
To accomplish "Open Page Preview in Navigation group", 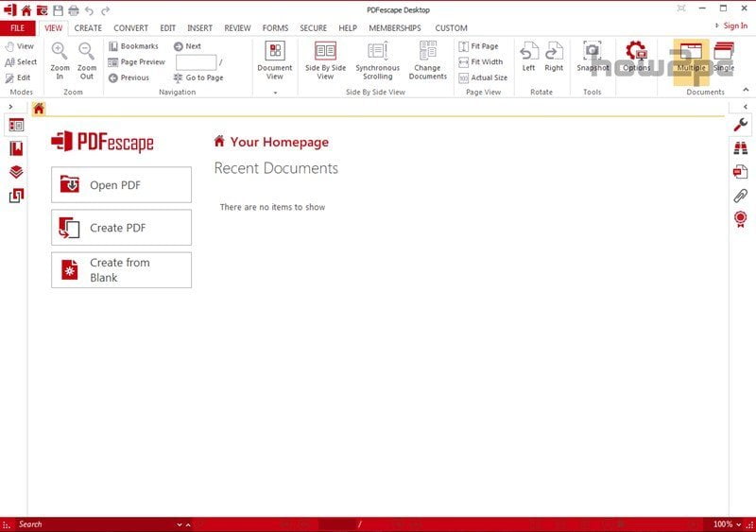I will click(137, 61).
